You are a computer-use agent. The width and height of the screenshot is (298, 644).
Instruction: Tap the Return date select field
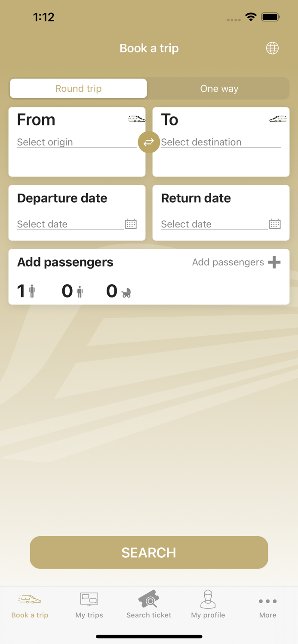(x=213, y=224)
